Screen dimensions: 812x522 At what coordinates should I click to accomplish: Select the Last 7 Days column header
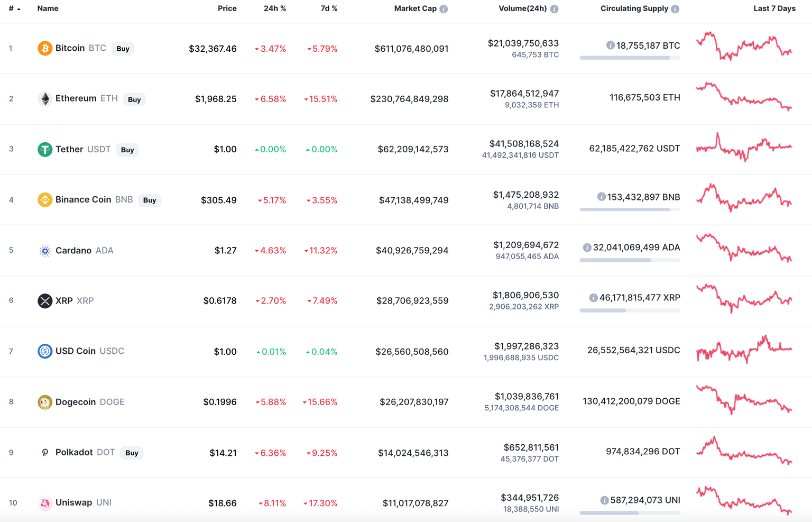[774, 8]
